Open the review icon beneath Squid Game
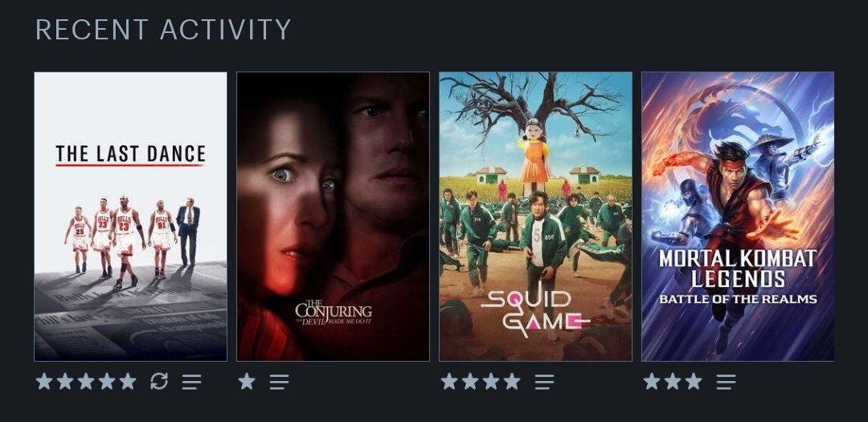 (x=545, y=382)
